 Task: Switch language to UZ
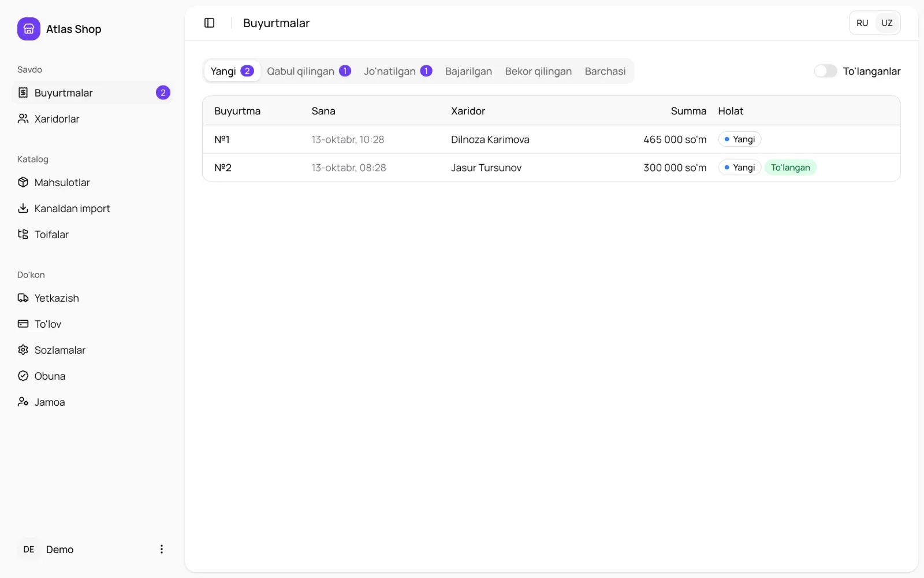click(x=887, y=23)
